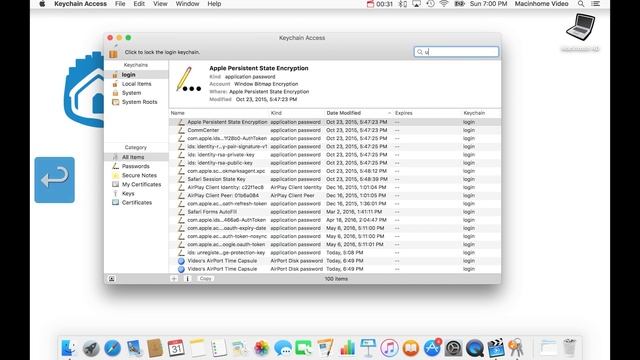Click inside the search field
The image size is (640, 360).
click(x=456, y=52)
